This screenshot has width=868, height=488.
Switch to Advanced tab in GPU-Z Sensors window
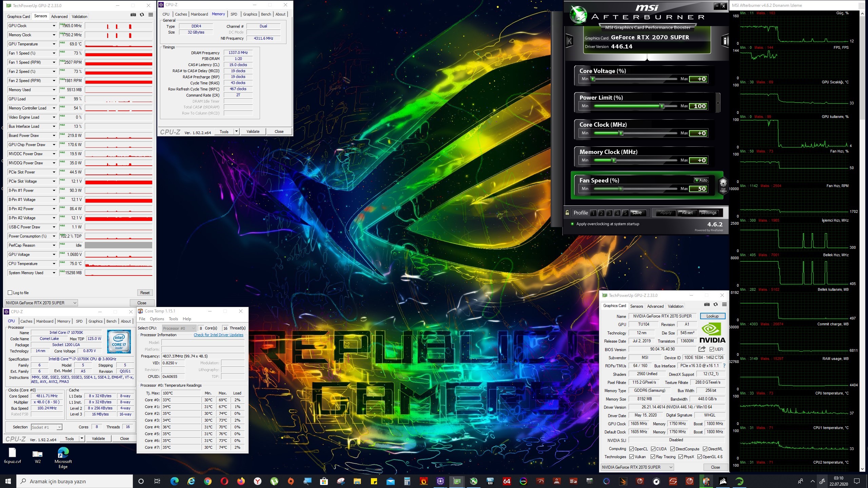(59, 16)
